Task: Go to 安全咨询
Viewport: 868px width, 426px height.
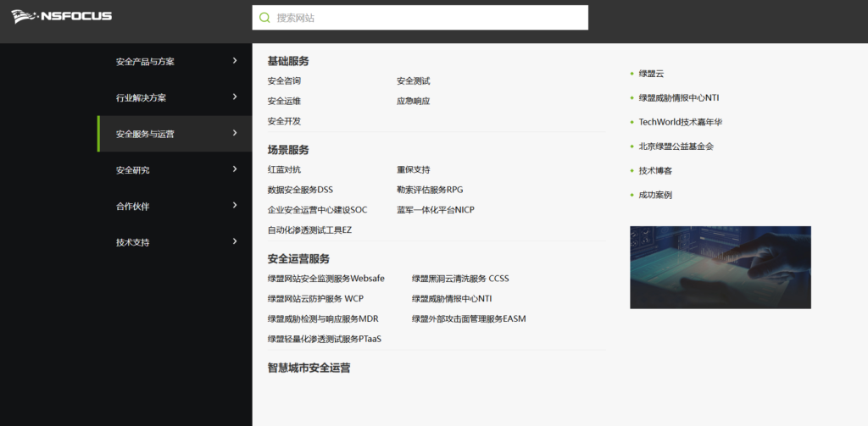Action: [x=284, y=80]
